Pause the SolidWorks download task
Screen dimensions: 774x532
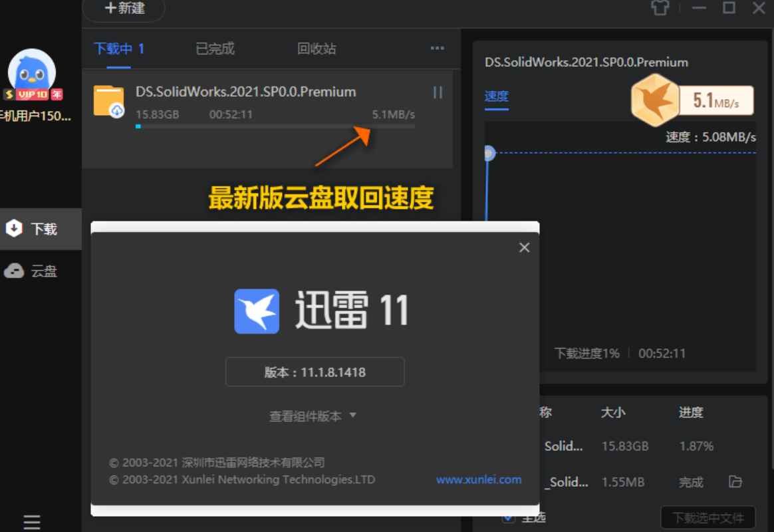[437, 93]
